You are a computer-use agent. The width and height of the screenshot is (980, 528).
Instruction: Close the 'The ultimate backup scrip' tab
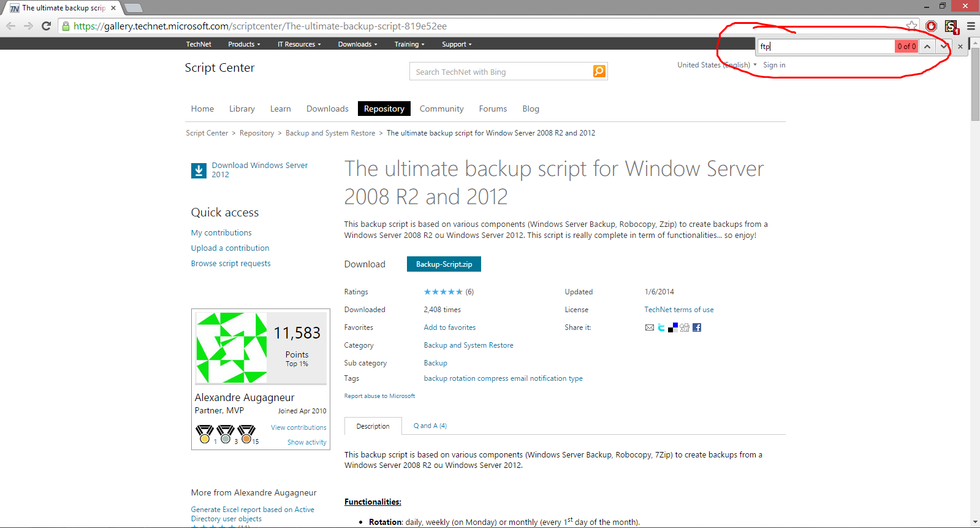113,8
